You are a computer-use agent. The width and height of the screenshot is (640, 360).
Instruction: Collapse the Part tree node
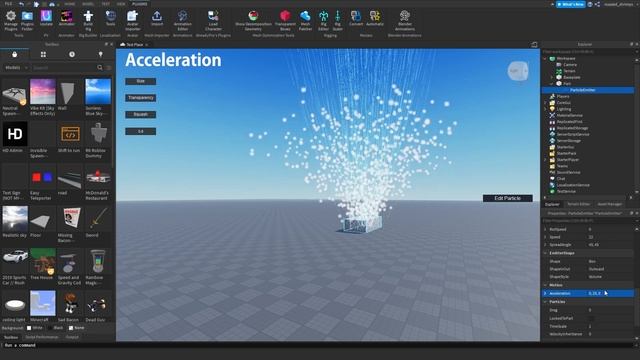551,84
